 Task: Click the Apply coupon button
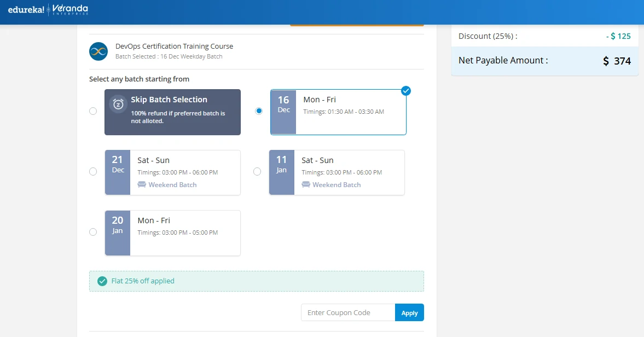tap(409, 313)
